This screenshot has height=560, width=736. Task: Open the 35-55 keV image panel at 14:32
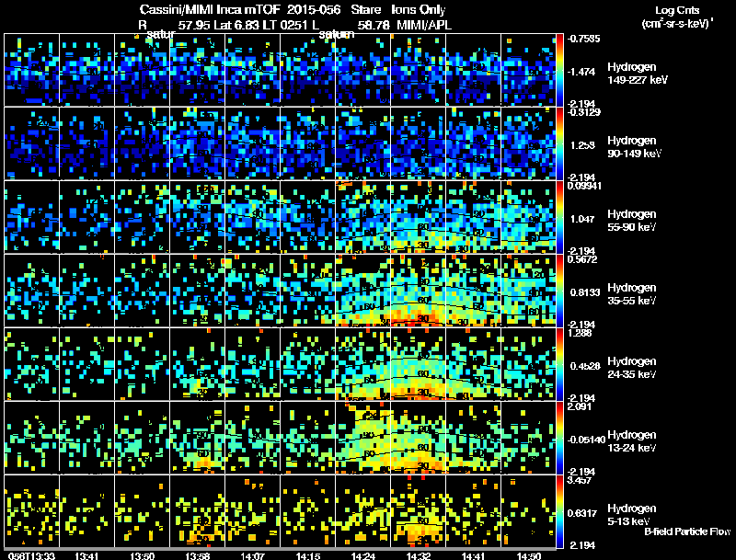pyautogui.click(x=418, y=291)
